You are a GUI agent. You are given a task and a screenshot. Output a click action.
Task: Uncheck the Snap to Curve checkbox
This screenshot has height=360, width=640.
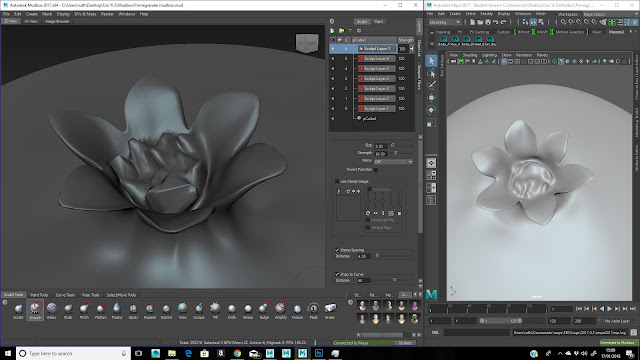coord(337,274)
